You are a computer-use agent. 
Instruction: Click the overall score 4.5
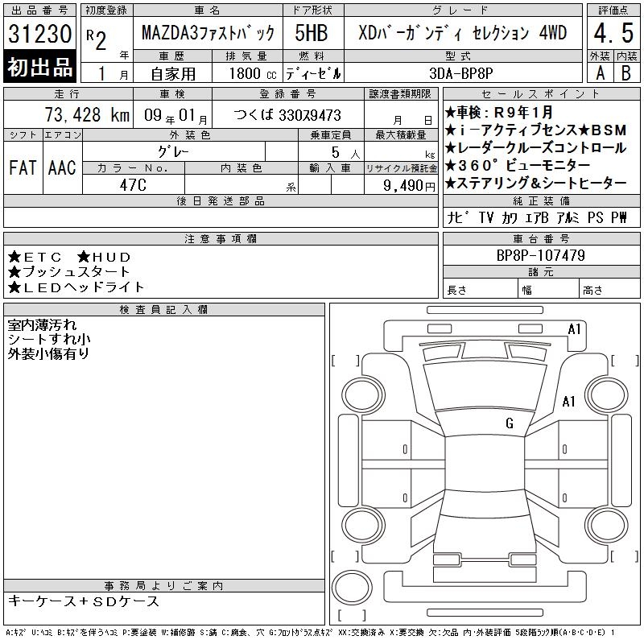613,33
